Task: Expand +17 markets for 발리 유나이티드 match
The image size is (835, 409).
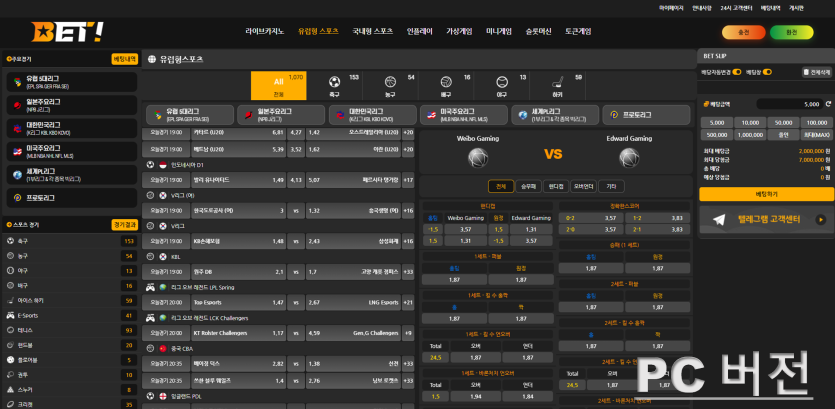Action: point(408,180)
